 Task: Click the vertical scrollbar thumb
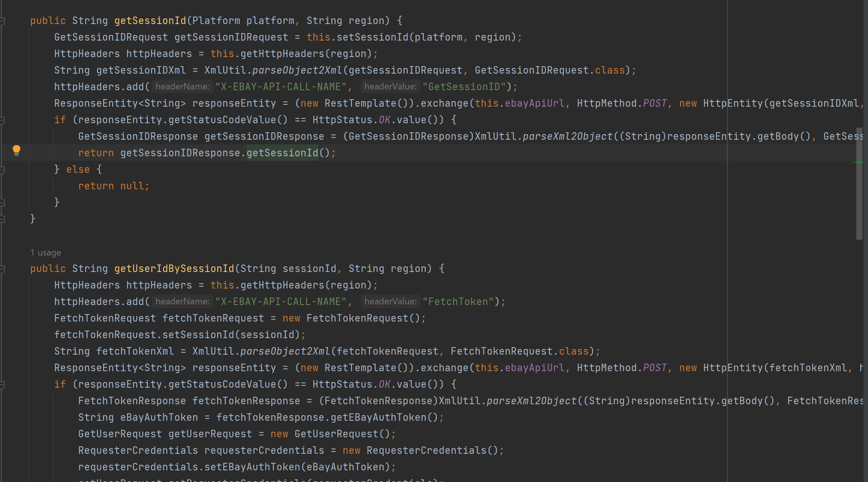859,183
